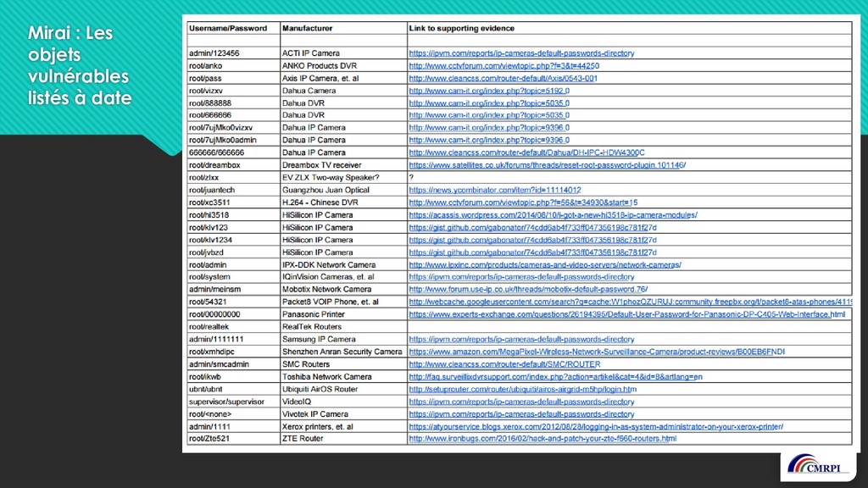The height and width of the screenshot is (488, 868).
Task: Select the root/00000000 cell
Action: 234,314
